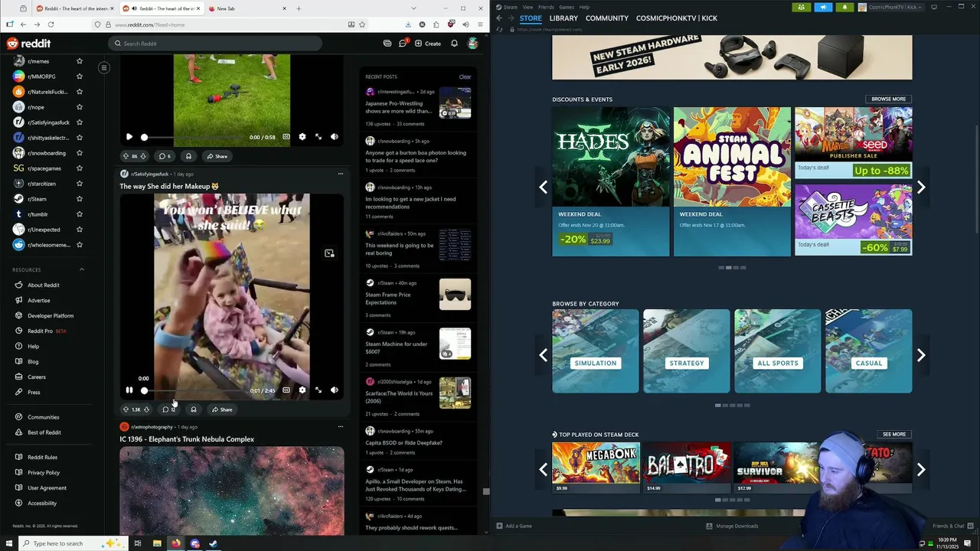
Task: Share the makeup post
Action: click(x=222, y=409)
